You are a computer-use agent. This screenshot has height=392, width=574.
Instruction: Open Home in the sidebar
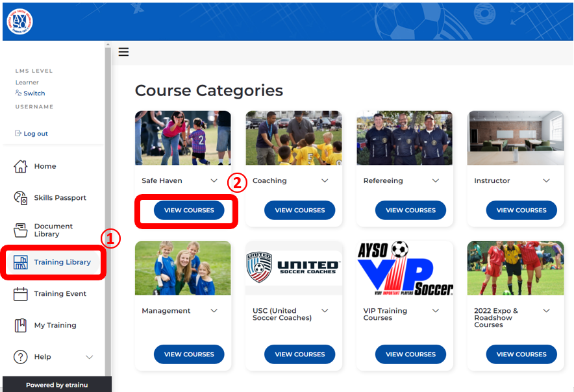click(x=53, y=166)
